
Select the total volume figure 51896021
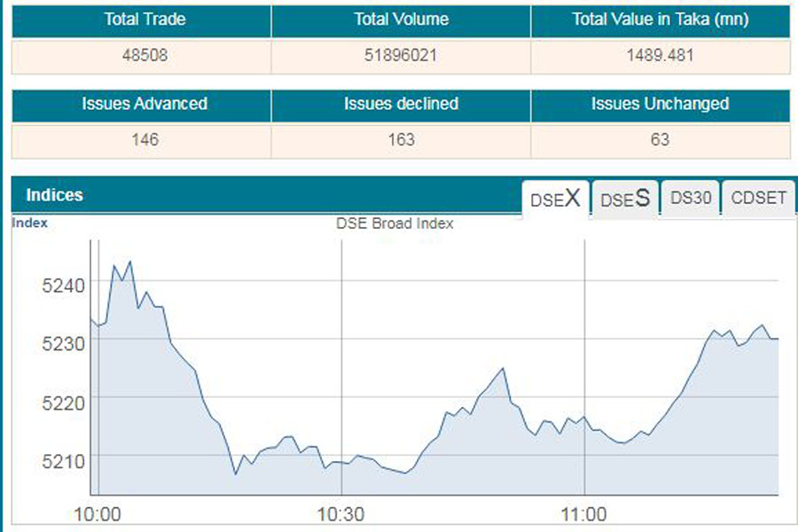(401, 55)
